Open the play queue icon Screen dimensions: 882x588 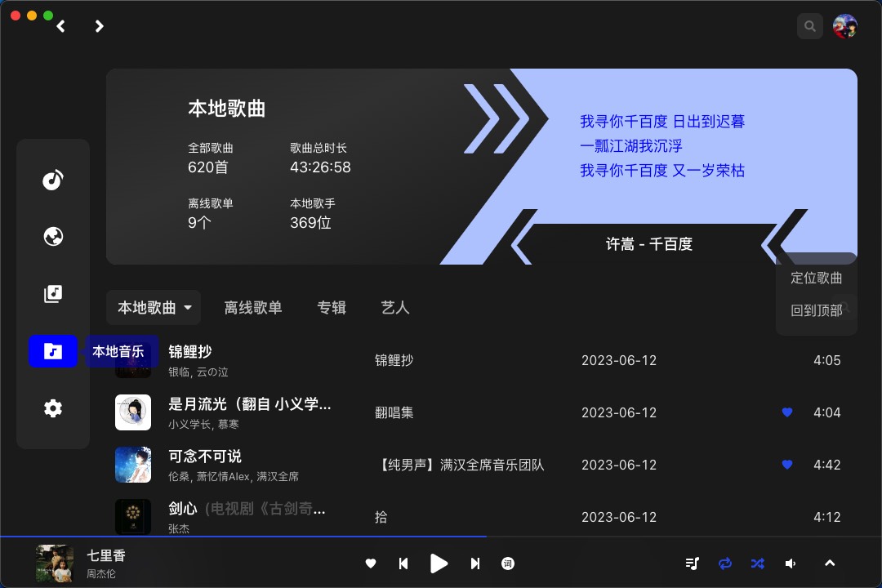click(x=692, y=563)
